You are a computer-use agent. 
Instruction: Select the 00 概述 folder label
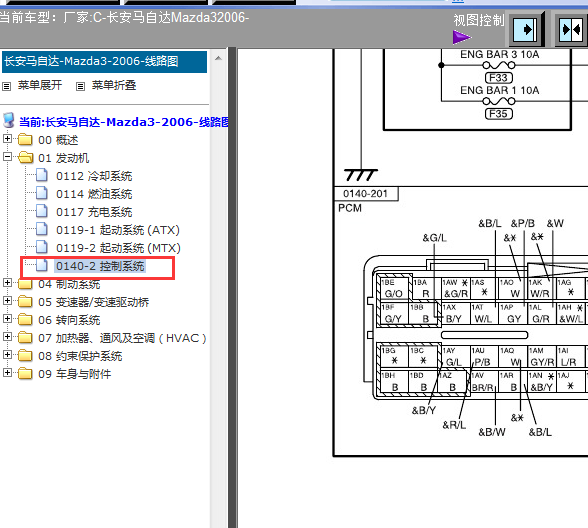[58, 140]
